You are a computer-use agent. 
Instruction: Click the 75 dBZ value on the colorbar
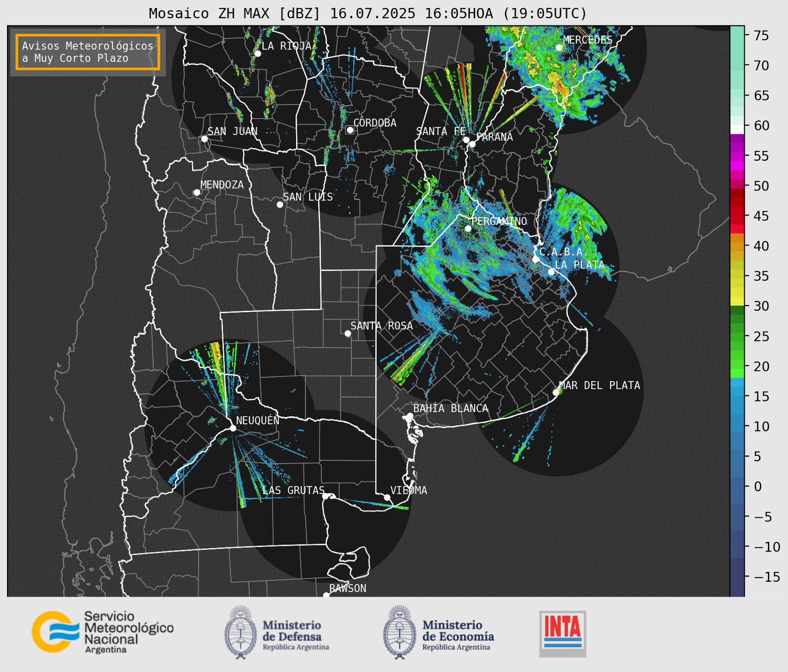pos(760,36)
